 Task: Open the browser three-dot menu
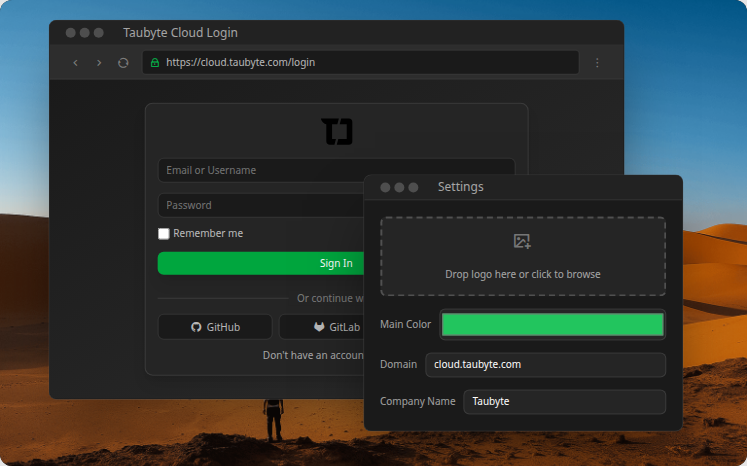point(597,63)
